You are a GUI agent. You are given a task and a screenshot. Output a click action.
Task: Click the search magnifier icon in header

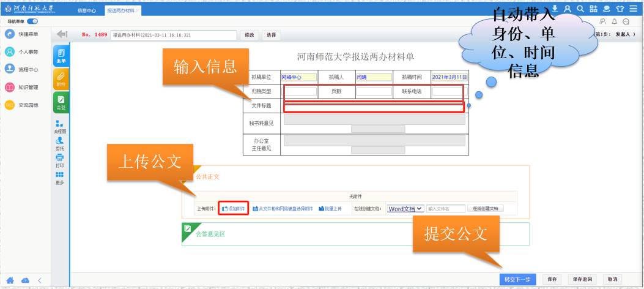(x=580, y=9)
